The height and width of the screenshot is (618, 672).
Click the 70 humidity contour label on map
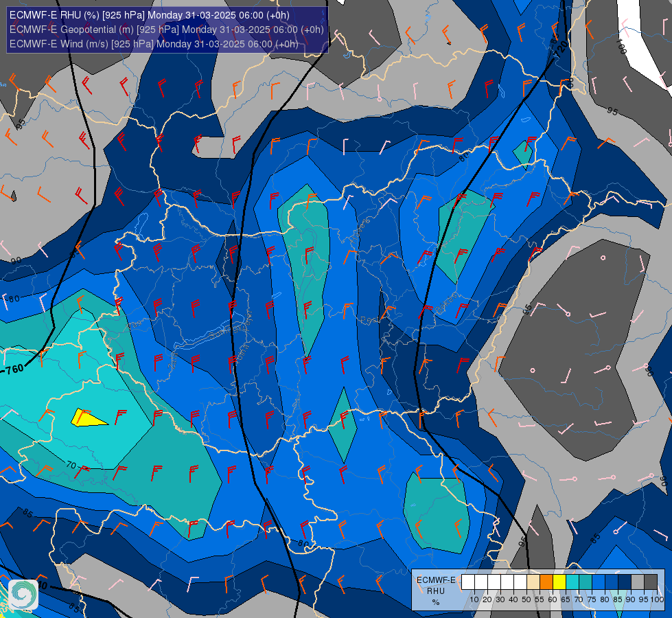pos(71,465)
